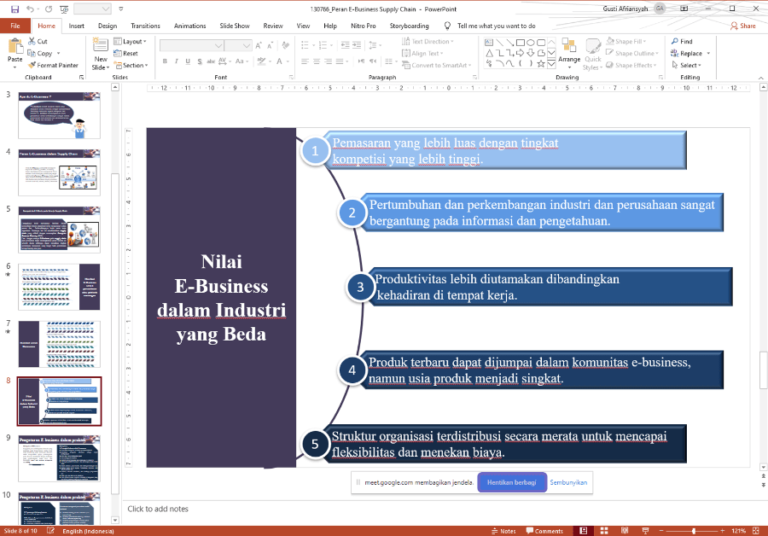Open the font size combo box
The height and width of the screenshot is (536, 768).
239,46
